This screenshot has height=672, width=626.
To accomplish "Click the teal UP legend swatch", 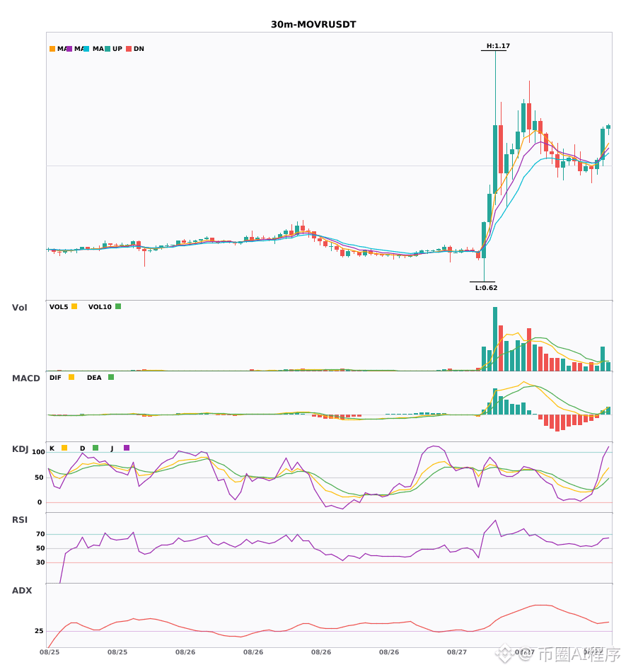I will 108,49.
